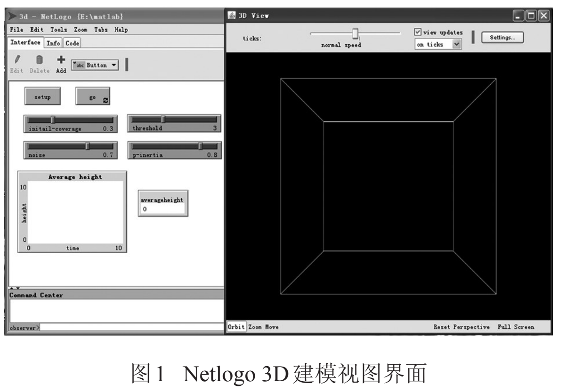Click the Add plus icon
This screenshot has width=567, height=392.
[61, 60]
